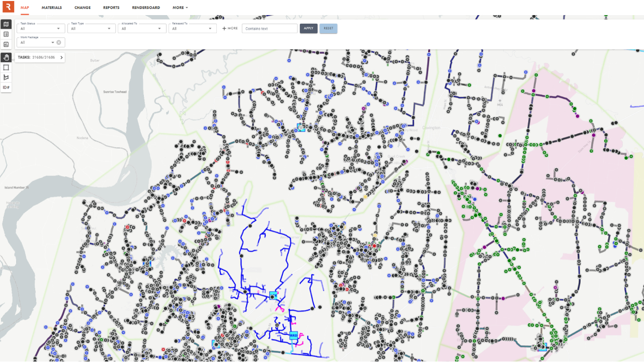The image size is (644, 362).
Task: Expand the Released To dropdown
Action: coord(192,28)
